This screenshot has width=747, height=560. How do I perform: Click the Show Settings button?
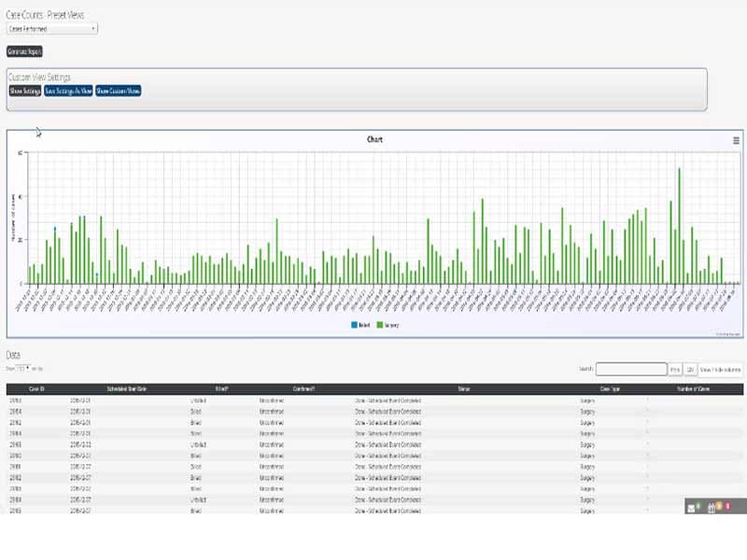tap(25, 91)
